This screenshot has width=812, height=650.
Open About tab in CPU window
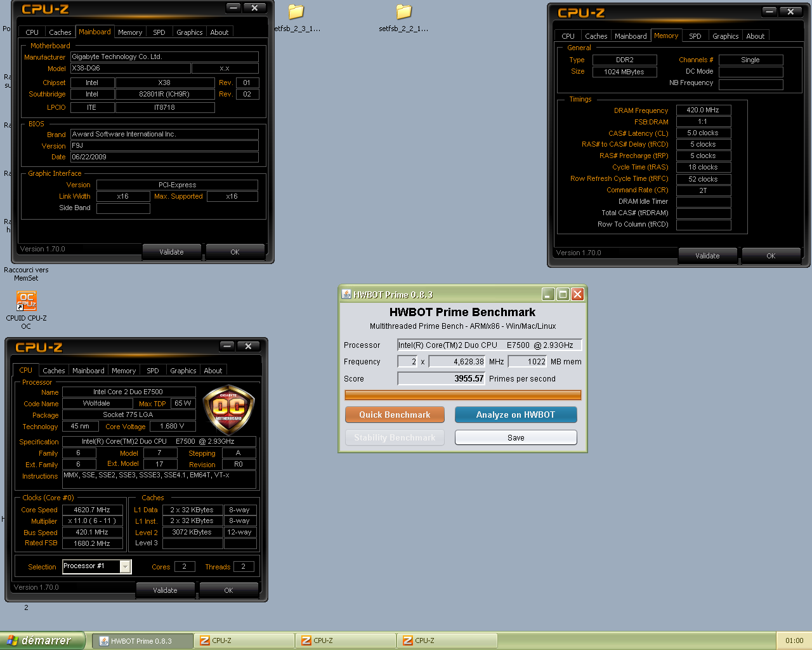point(213,371)
